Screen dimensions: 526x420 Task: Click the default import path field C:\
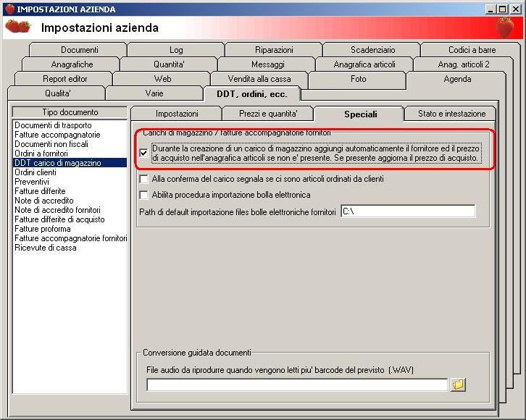[x=408, y=211]
